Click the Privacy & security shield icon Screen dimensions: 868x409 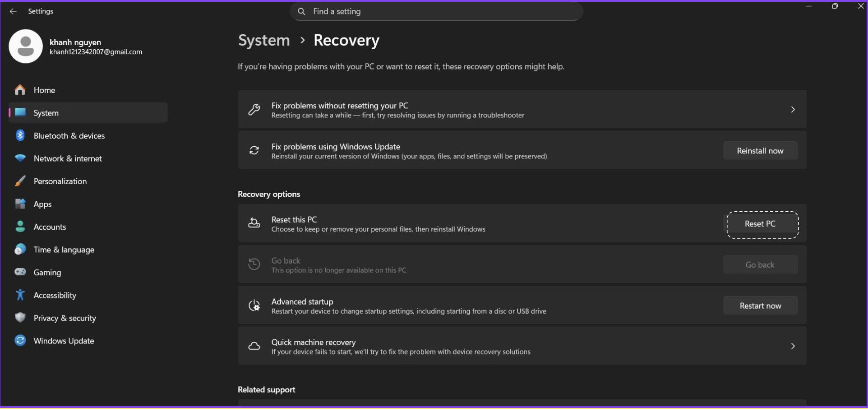pyautogui.click(x=20, y=318)
